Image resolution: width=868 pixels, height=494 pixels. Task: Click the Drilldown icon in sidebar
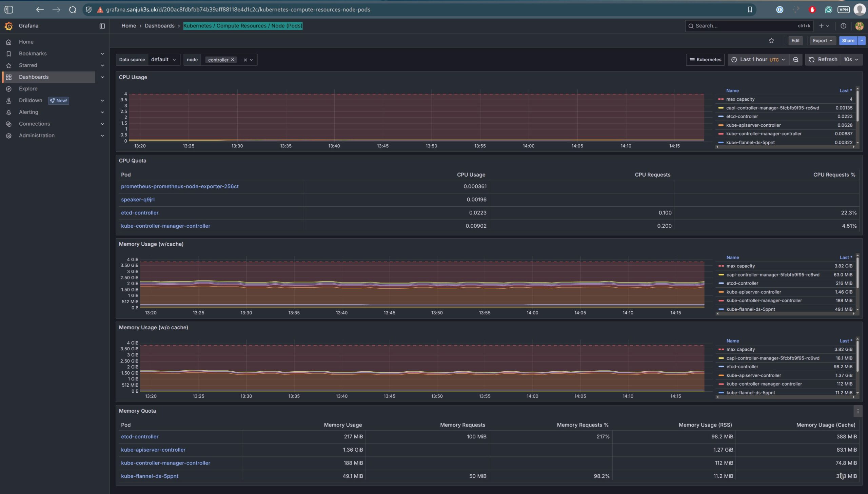click(x=9, y=100)
